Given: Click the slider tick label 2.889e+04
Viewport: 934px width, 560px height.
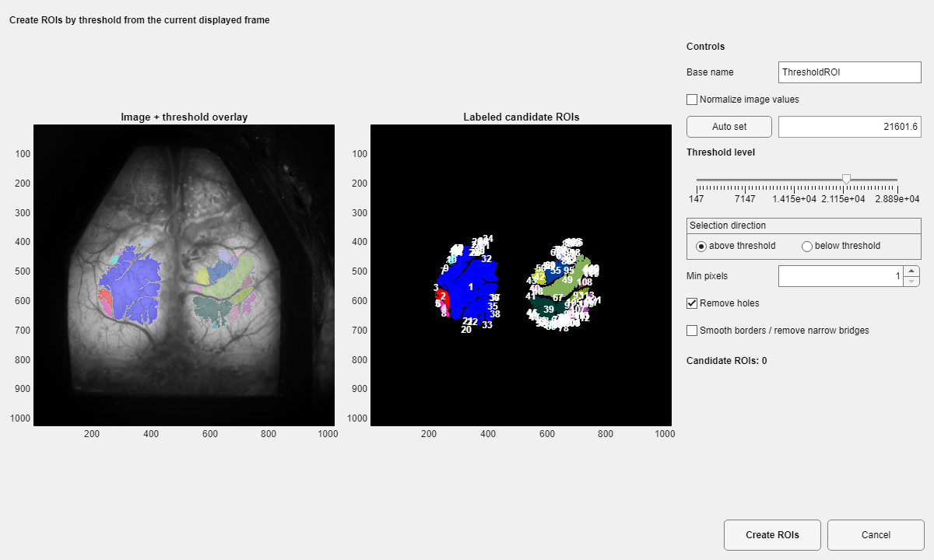Looking at the screenshot, I should pyautogui.click(x=897, y=199).
